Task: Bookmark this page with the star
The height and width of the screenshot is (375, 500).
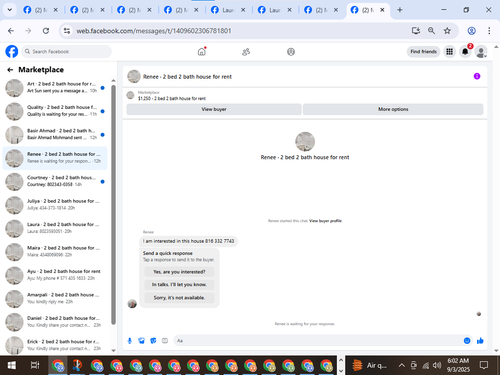Action: point(447,31)
